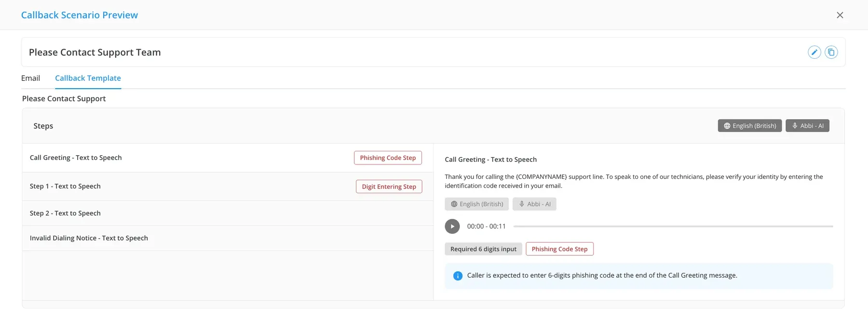
Task: Click the Abbi - AI voice badge in Steps header
Action: point(808,126)
